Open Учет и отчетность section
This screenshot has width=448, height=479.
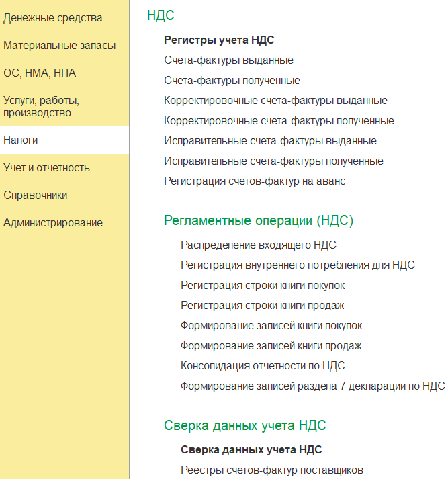46,168
